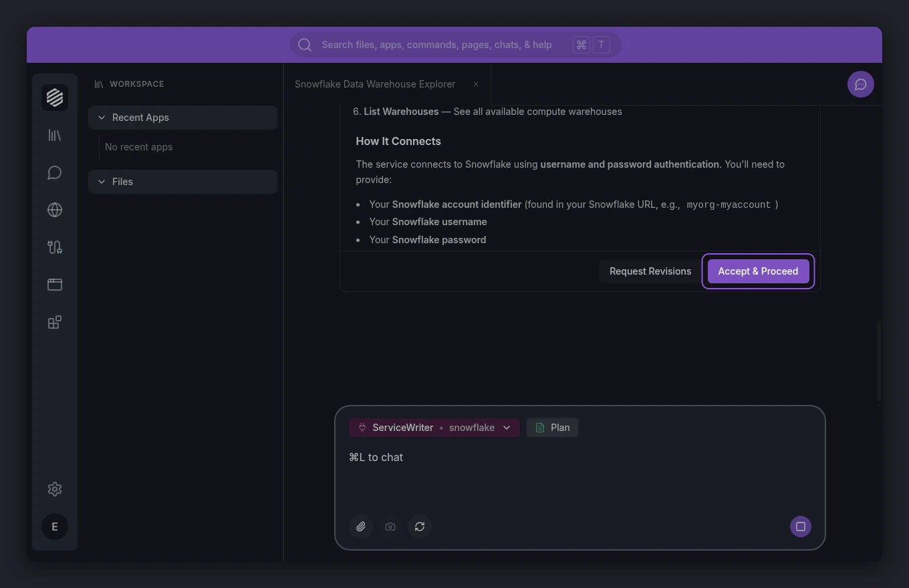Open the window apps icon in sidebar
This screenshot has height=588, width=909.
[55, 285]
